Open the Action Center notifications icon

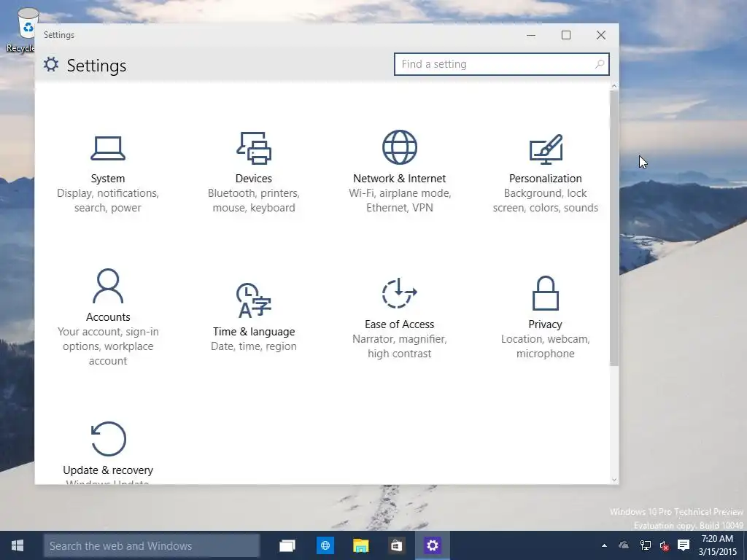click(x=684, y=545)
